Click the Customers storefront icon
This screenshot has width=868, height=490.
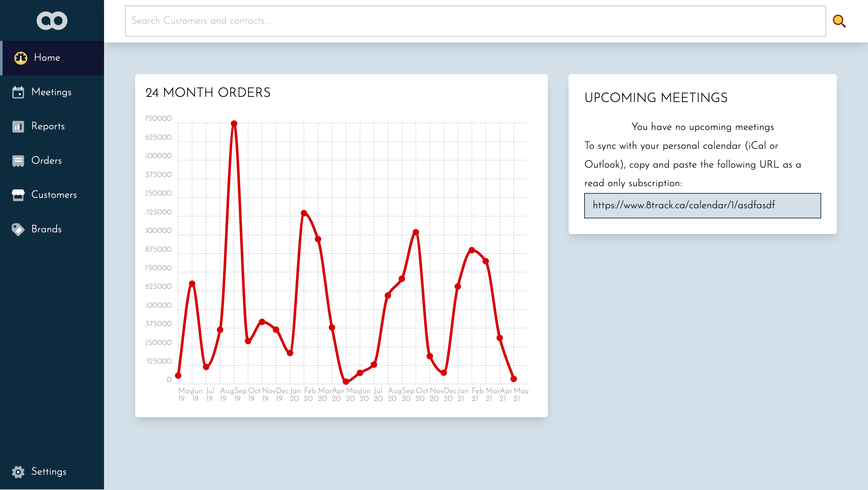(18, 195)
